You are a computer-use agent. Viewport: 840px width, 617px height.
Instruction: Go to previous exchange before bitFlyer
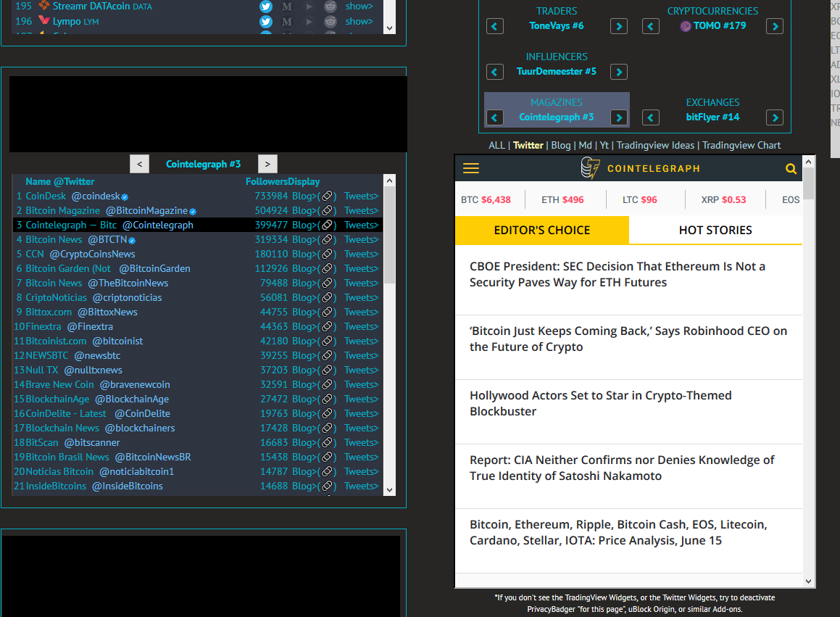[x=650, y=117]
